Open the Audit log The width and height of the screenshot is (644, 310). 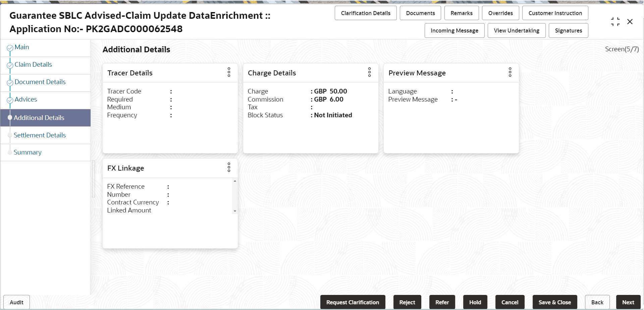[16, 302]
